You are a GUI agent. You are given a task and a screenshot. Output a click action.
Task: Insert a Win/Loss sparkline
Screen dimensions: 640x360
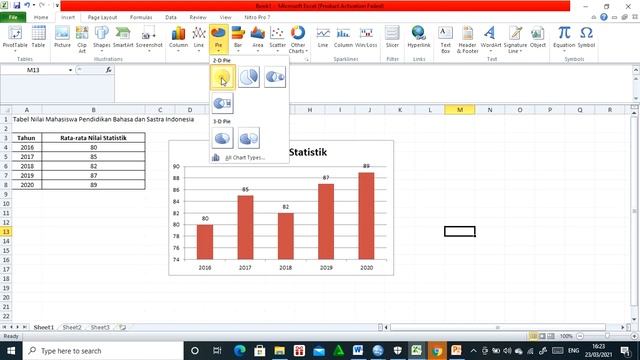[x=366, y=37]
